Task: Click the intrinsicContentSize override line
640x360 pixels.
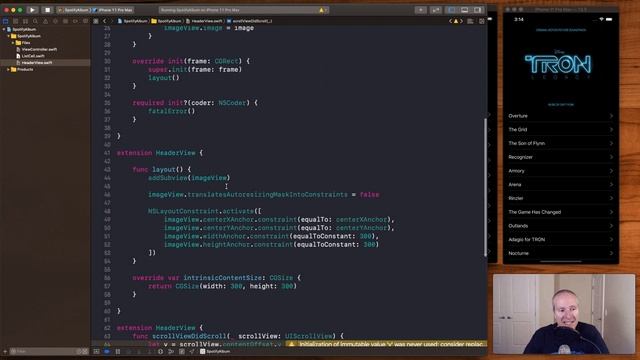Action: (216, 278)
